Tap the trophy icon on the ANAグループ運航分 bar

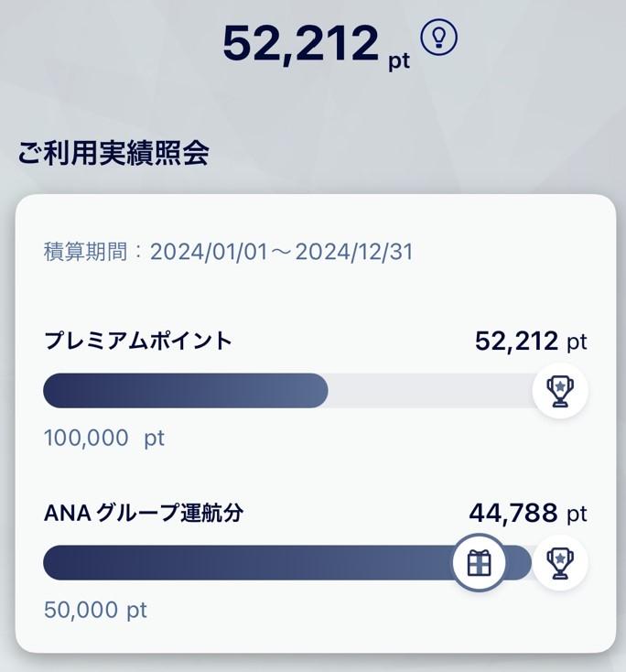click(560, 563)
